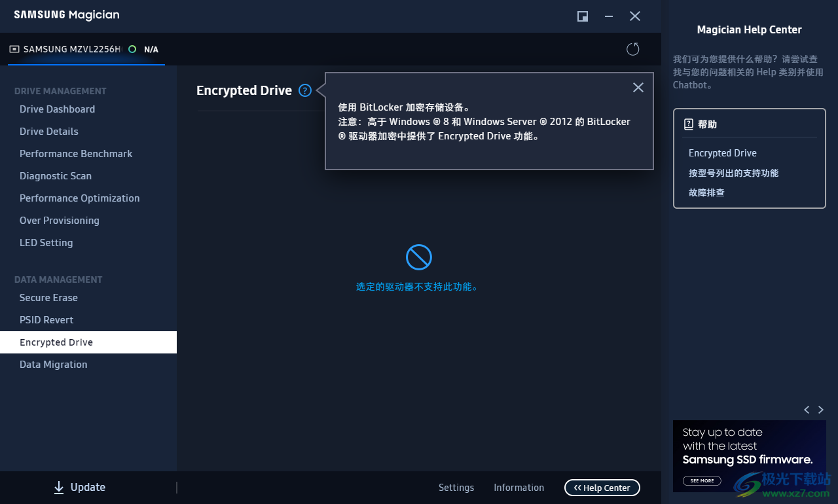The height and width of the screenshot is (504, 838).
Task: Click the Samsung SSD firmware banner
Action: 750,456
